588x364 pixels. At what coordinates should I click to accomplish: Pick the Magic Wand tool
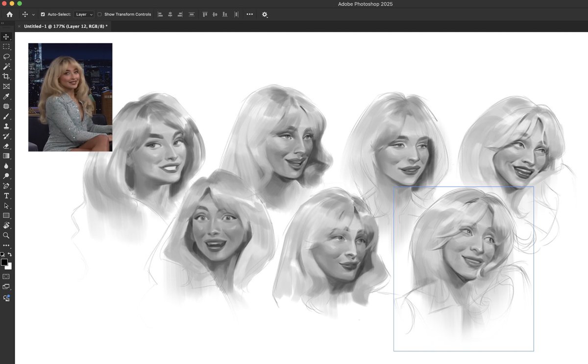[6, 67]
